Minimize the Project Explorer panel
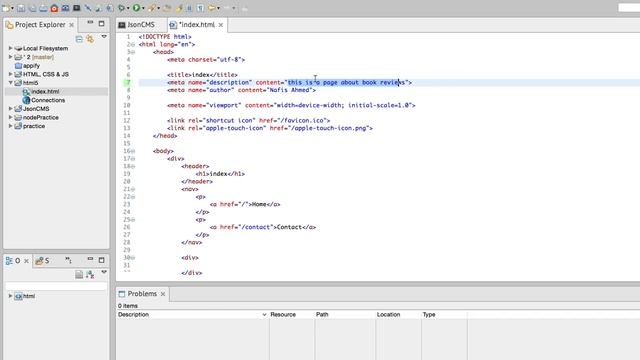The image size is (640, 360). 90,23
